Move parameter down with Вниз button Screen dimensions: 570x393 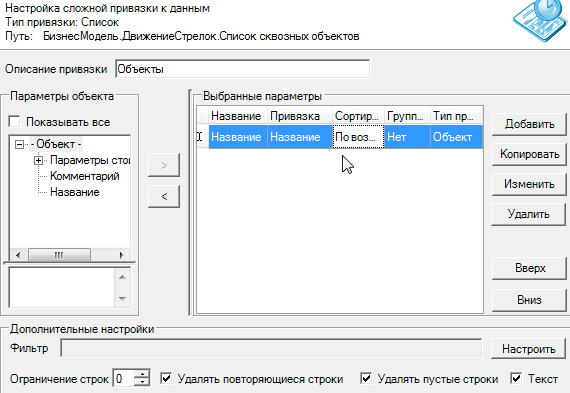pos(529,300)
